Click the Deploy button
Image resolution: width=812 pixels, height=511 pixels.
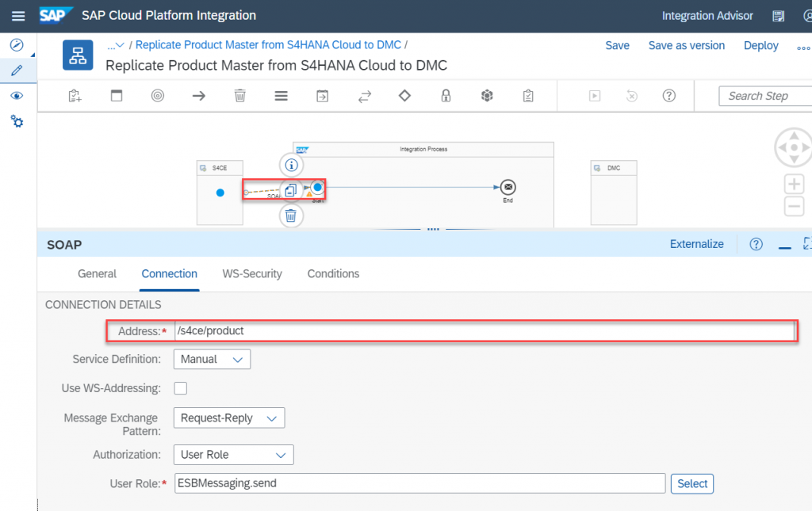click(x=760, y=45)
